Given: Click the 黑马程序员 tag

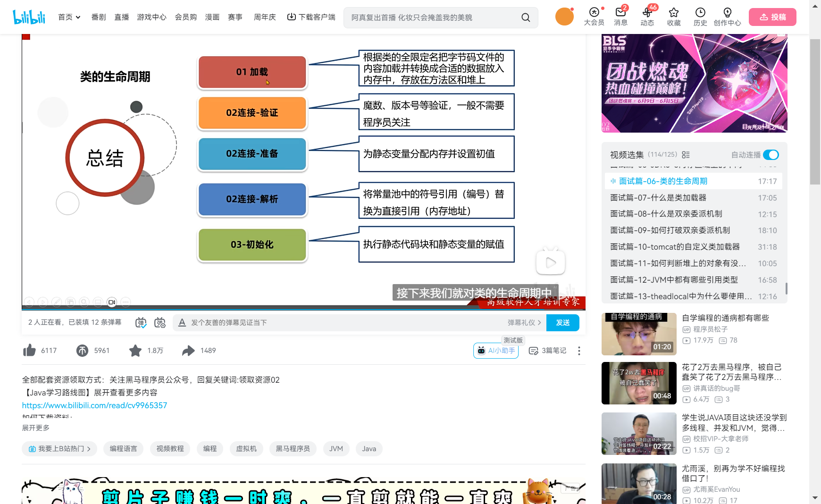Looking at the screenshot, I should (293, 449).
